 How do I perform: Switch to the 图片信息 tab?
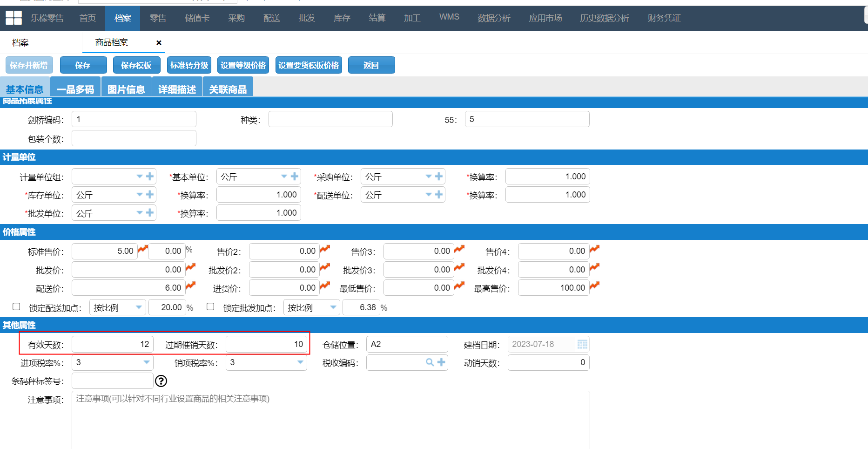126,87
